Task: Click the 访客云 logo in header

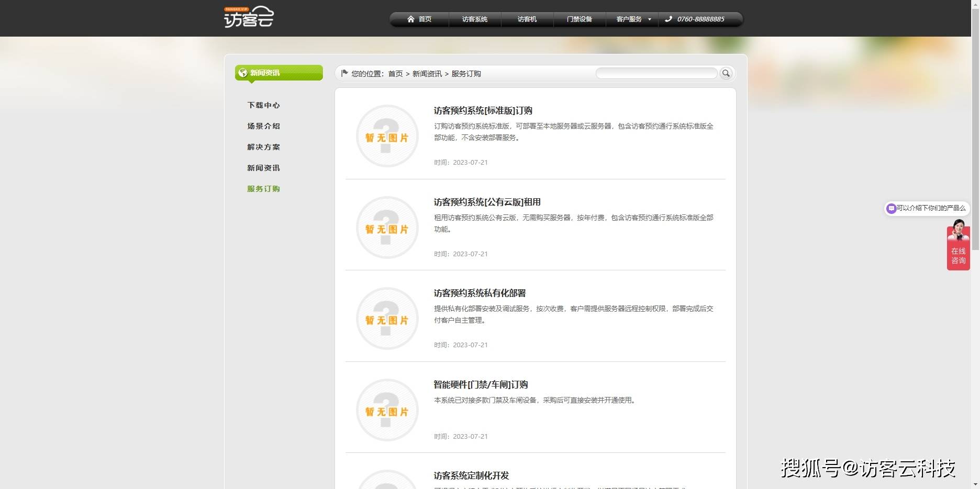Action: (x=249, y=17)
